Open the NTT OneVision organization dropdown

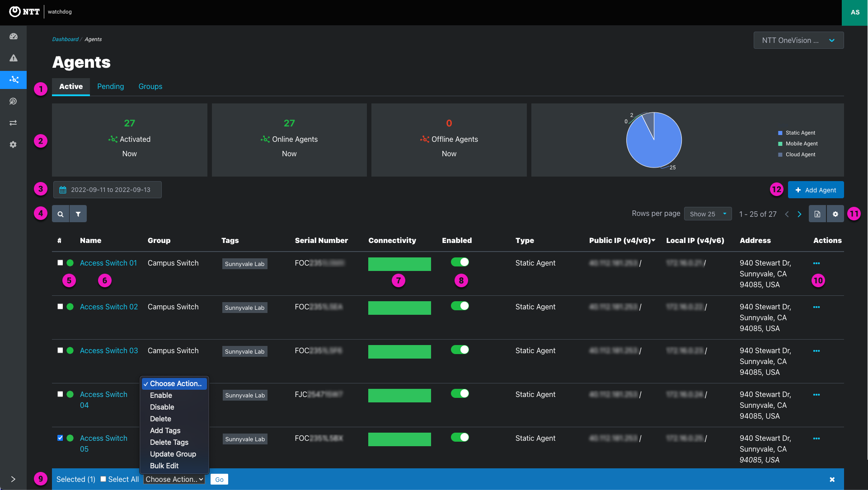(x=798, y=40)
